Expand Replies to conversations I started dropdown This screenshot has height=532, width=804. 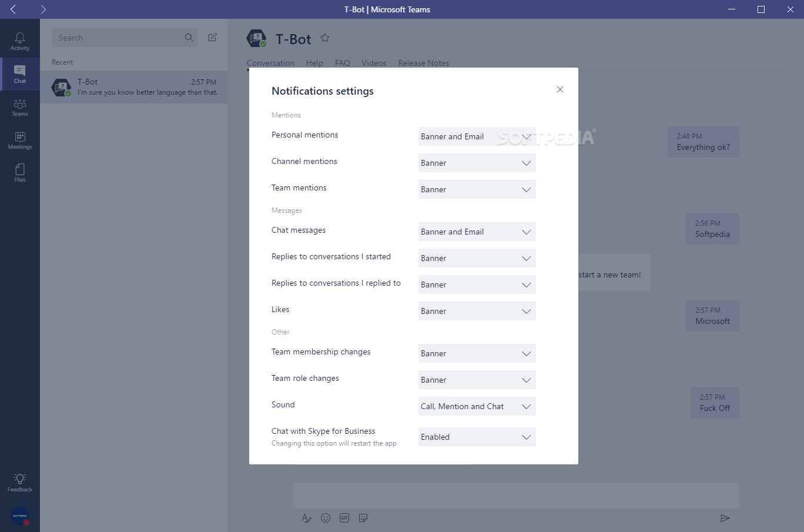click(x=477, y=258)
